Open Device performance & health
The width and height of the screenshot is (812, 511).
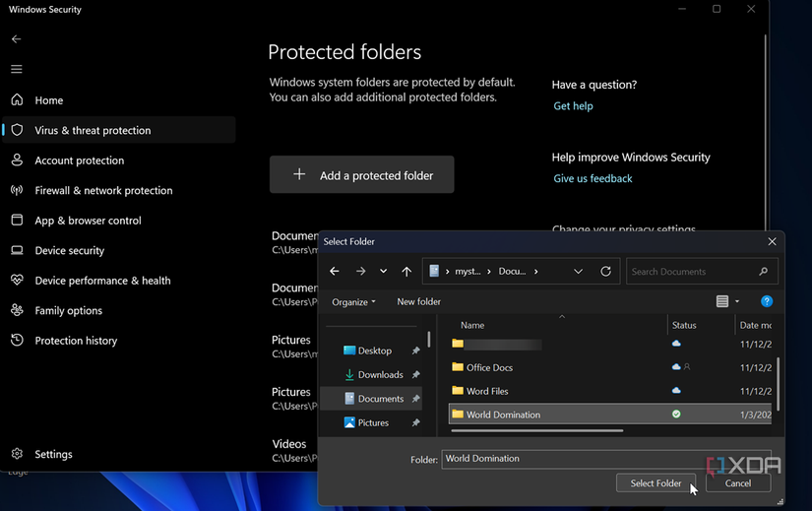pyautogui.click(x=118, y=281)
